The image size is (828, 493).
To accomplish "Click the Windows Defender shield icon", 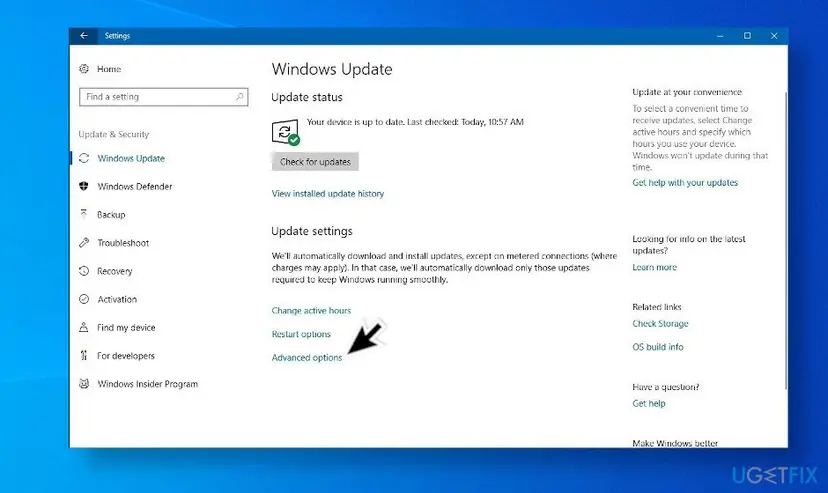I will tap(84, 186).
